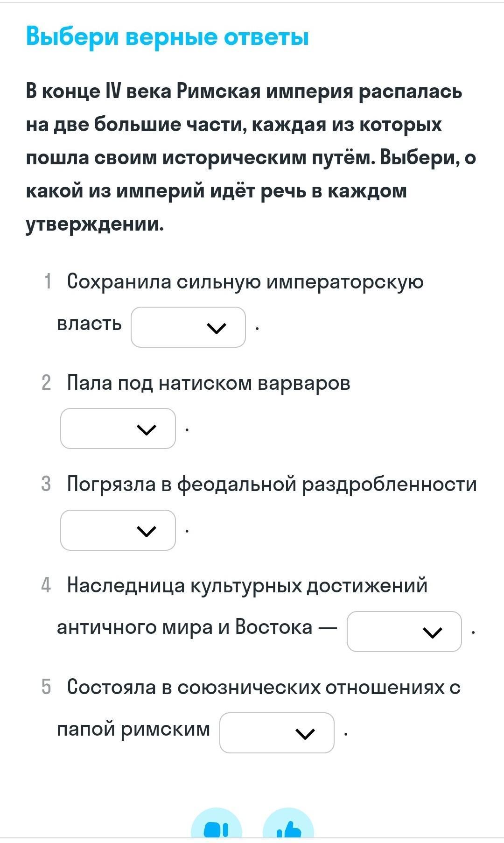The width and height of the screenshot is (504, 843).
Task: Open dropdown for 'Сохранила сильную императорскую власть'
Action: click(x=188, y=327)
